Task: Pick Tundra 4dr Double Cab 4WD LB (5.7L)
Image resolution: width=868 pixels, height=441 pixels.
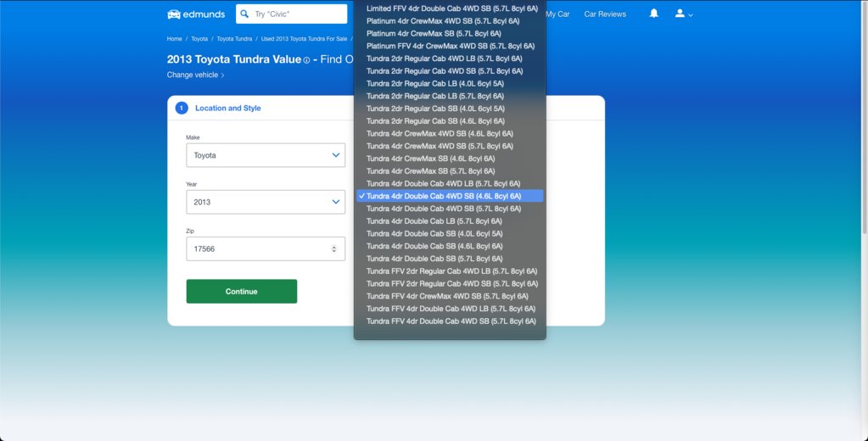Action: (x=450, y=184)
